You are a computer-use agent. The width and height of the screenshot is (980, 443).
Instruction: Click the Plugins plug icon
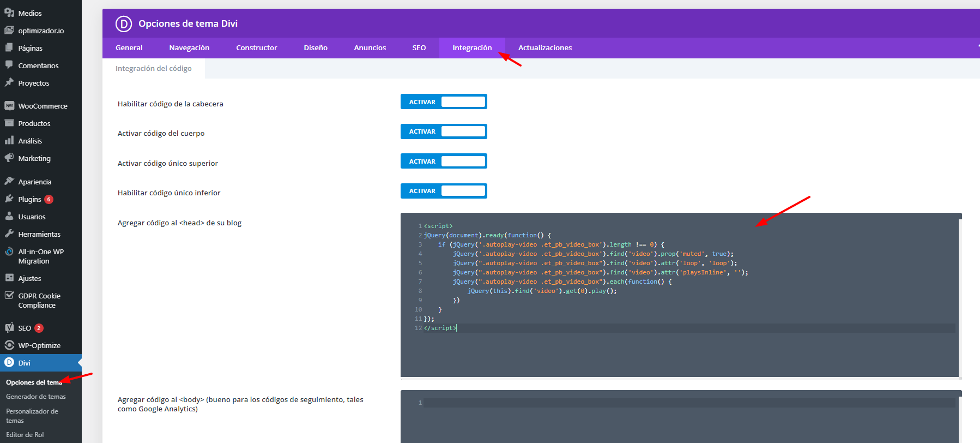pyautogui.click(x=9, y=199)
